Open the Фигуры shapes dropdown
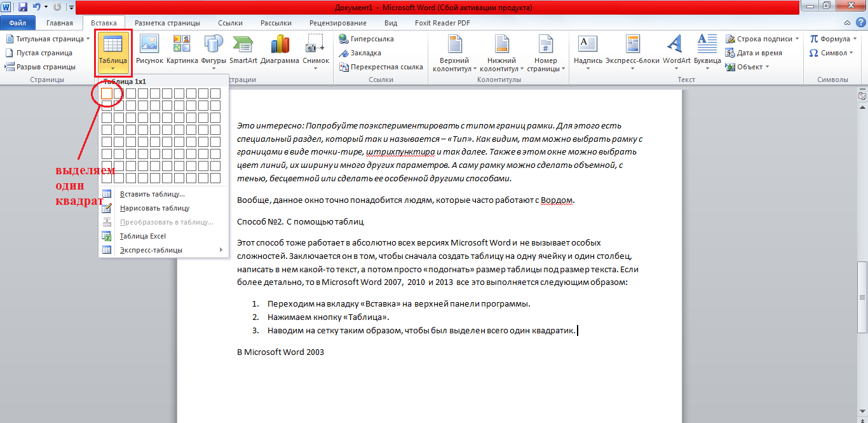868x423 pixels. point(213,50)
